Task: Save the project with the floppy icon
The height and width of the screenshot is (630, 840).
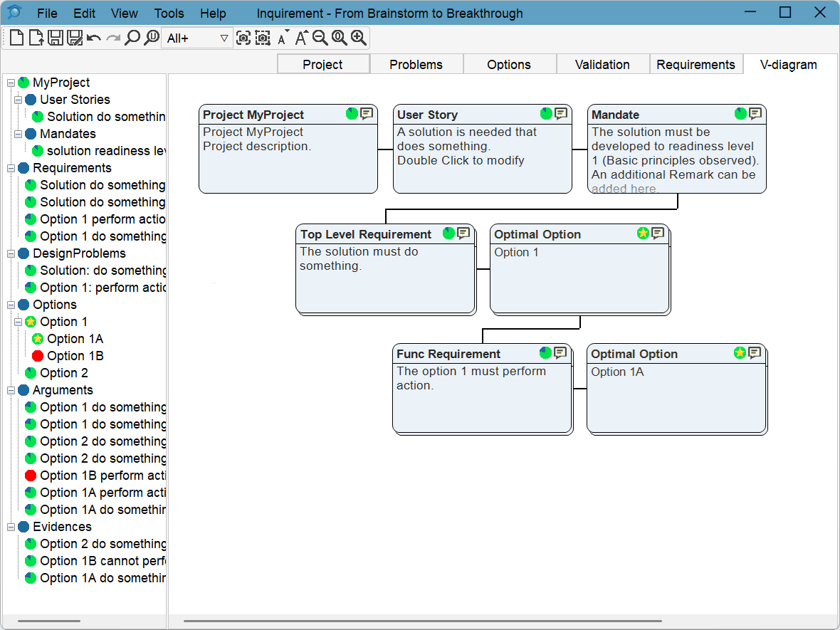Action: tap(56, 38)
